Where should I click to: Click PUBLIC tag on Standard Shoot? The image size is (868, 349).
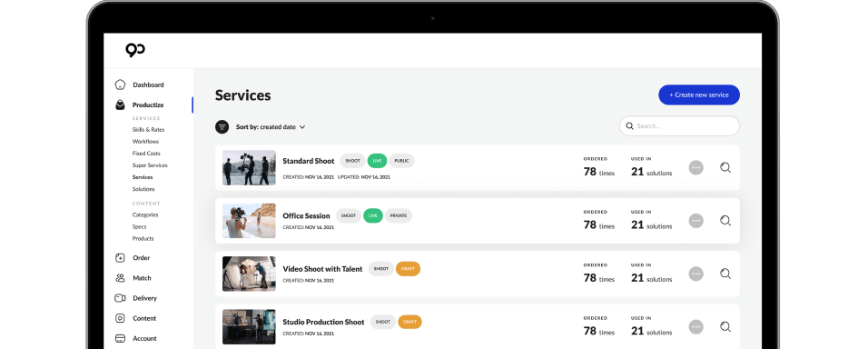pos(401,161)
